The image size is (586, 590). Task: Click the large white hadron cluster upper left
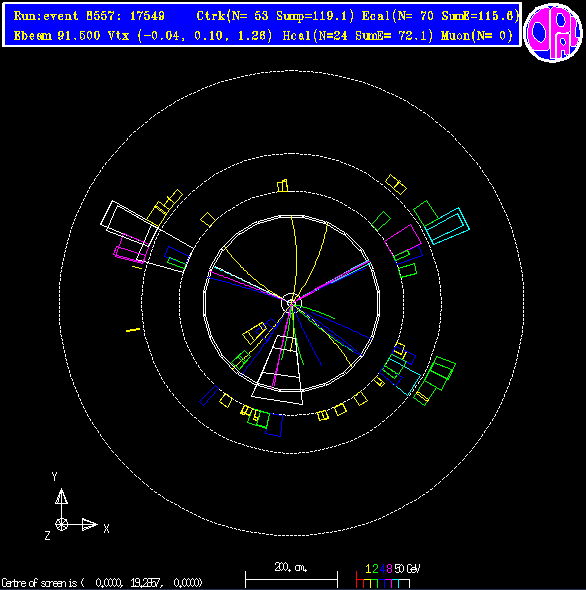[147, 236]
